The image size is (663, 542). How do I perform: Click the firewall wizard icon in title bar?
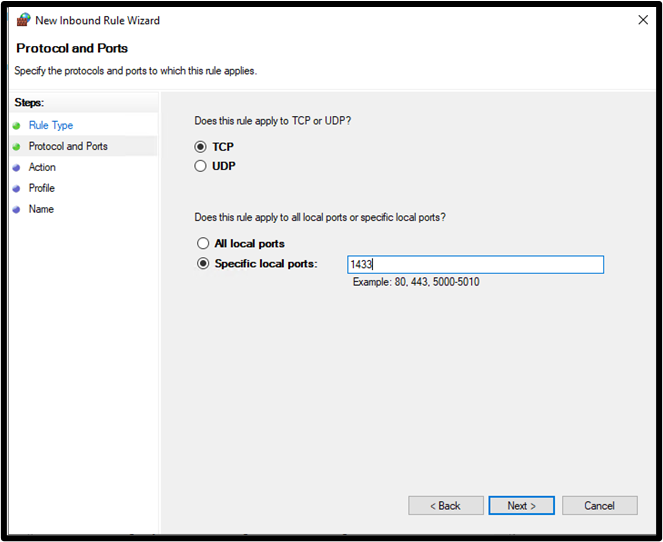pyautogui.click(x=24, y=19)
